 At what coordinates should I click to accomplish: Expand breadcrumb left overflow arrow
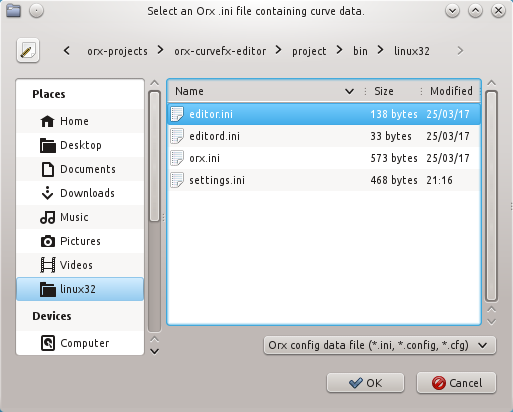67,51
